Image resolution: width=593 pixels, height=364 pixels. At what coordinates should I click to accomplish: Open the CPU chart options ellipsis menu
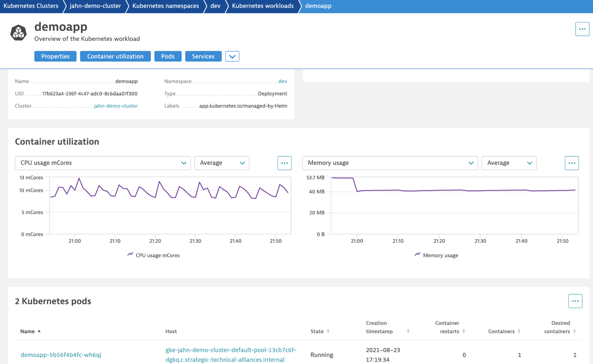point(284,163)
